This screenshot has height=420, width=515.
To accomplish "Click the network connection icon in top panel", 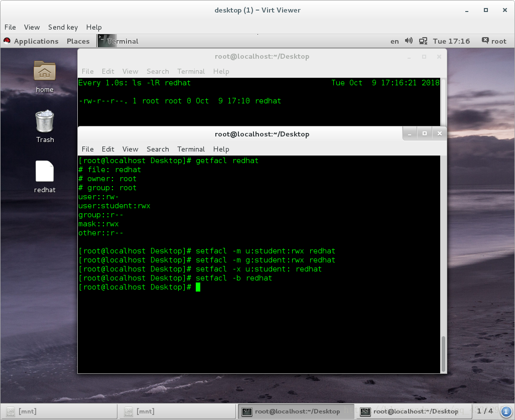I will [423, 41].
